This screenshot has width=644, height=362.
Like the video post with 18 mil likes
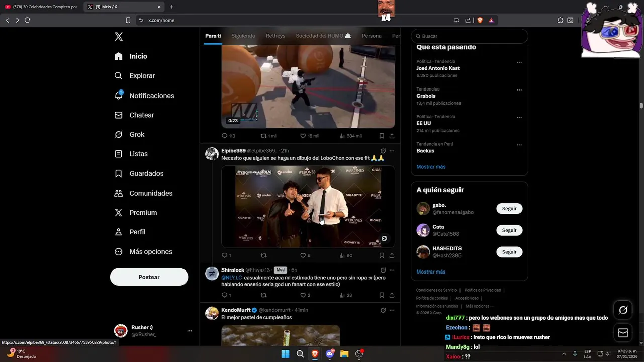click(x=309, y=136)
